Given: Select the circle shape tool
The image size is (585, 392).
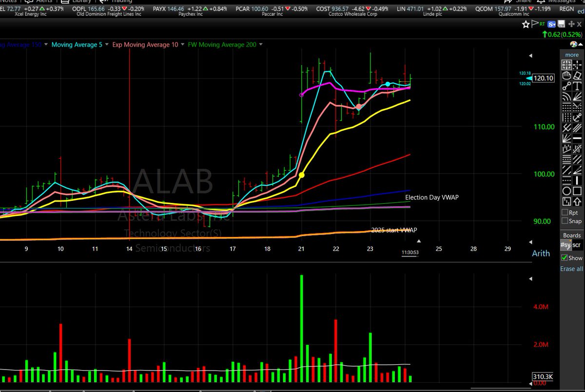Looking at the screenshot, I should [x=566, y=191].
